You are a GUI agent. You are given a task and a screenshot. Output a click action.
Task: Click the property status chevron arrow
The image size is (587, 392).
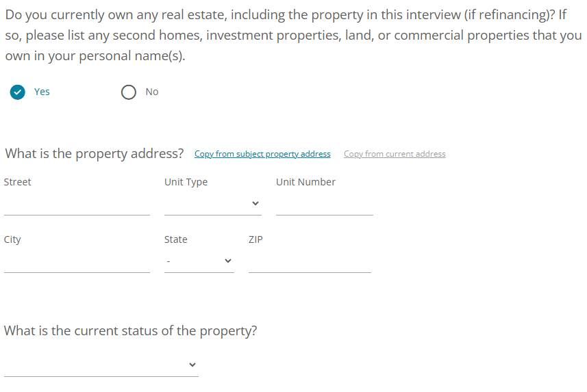pos(192,365)
